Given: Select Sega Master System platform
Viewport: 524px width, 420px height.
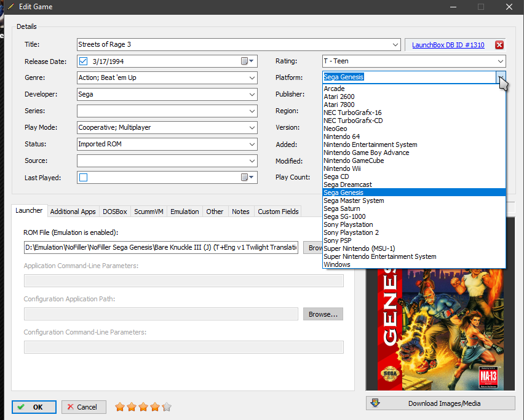Looking at the screenshot, I should [x=414, y=200].
